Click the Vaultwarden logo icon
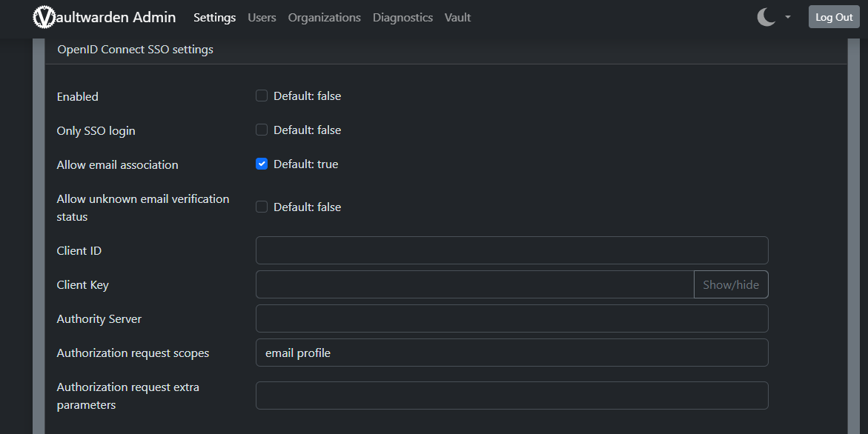 [44, 17]
